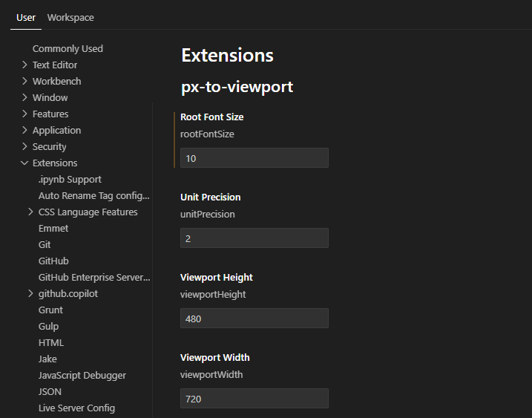Expand the Text Editor chevron
532x418 pixels.
[x=24, y=65]
